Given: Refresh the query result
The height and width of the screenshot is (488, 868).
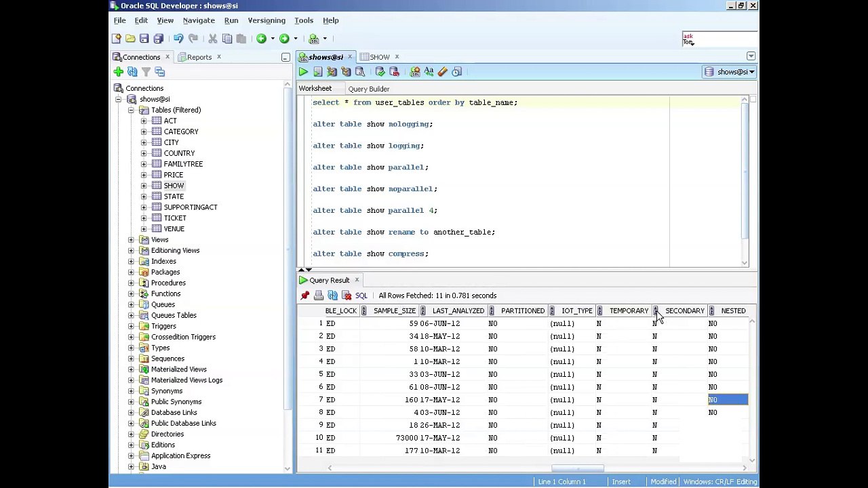Looking at the screenshot, I should click(x=332, y=296).
